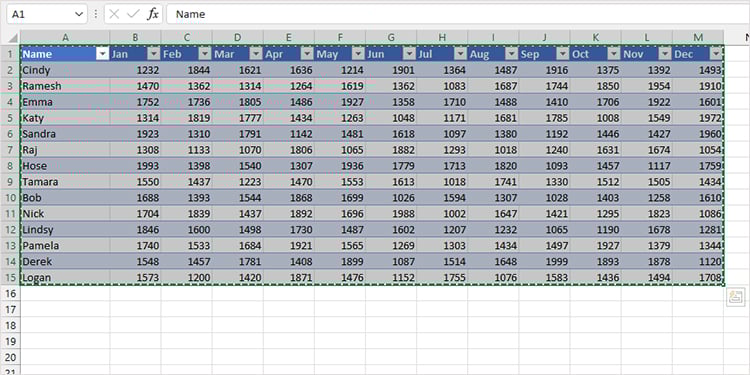Open the Jun filter dropdown arrow
The width and height of the screenshot is (750, 375).
(409, 55)
